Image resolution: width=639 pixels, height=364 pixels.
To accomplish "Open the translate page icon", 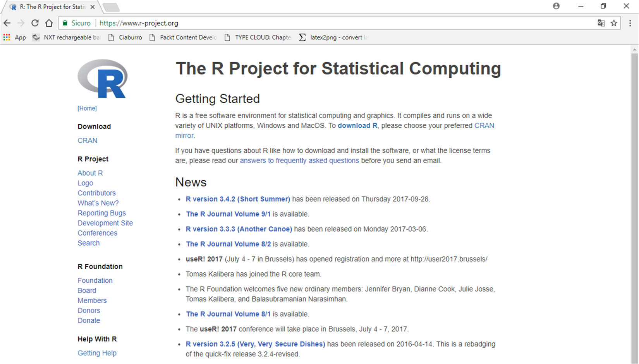I will (x=601, y=23).
